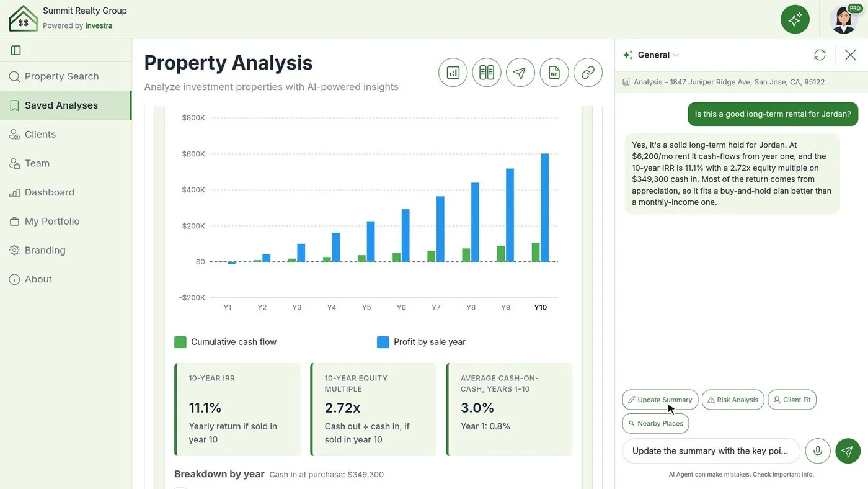Open the user profile avatar
The width and height of the screenshot is (868, 489).
tap(844, 19)
